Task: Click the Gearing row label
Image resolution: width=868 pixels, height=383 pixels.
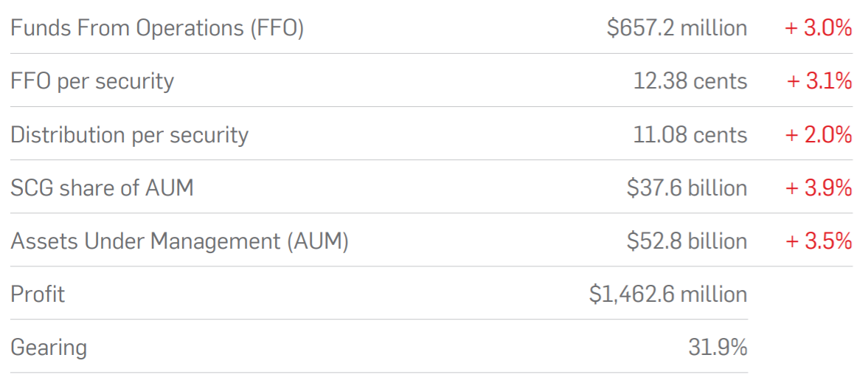Action: [x=49, y=348]
